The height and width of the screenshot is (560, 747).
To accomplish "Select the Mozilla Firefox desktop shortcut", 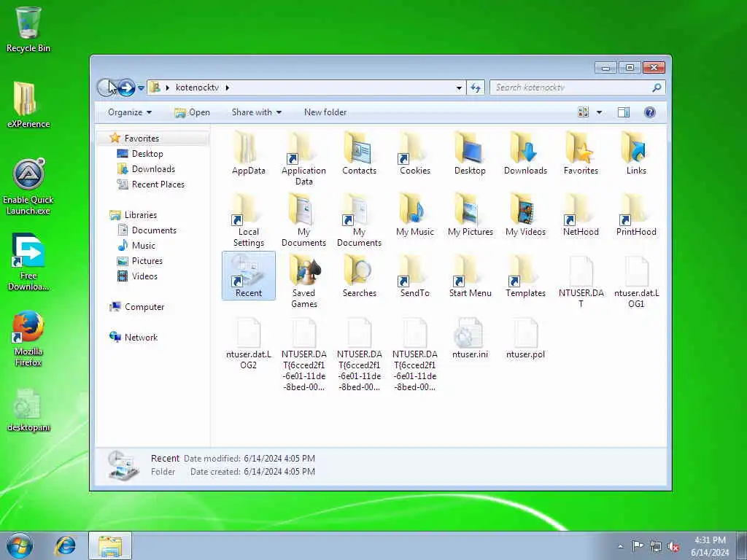I will click(28, 338).
